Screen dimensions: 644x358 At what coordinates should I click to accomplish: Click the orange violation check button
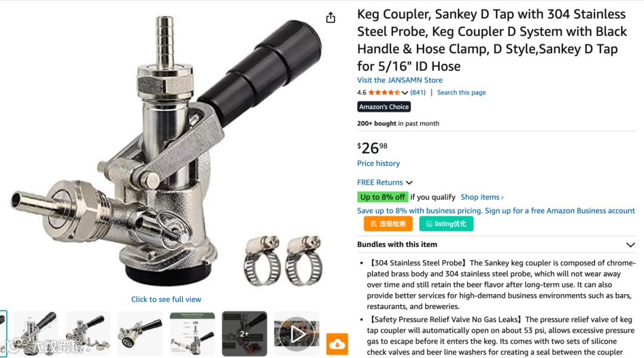[x=388, y=224]
